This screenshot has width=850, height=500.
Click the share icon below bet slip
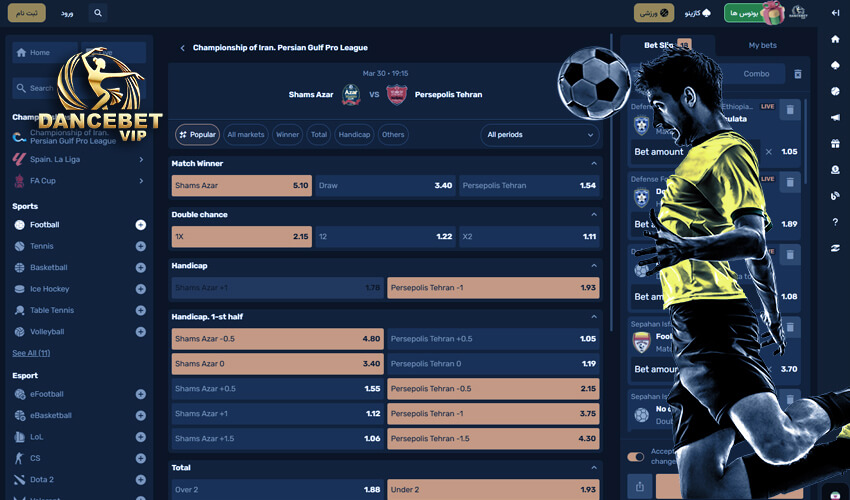tap(640, 486)
